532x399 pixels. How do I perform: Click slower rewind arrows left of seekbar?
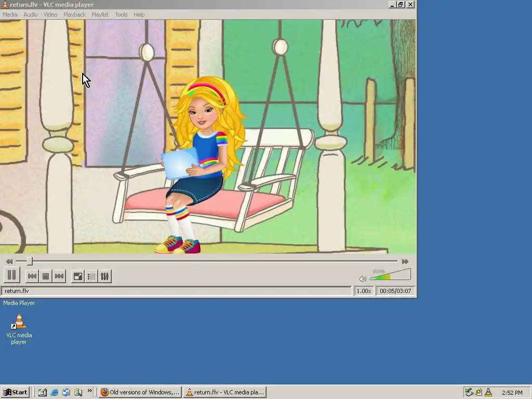pos(9,261)
